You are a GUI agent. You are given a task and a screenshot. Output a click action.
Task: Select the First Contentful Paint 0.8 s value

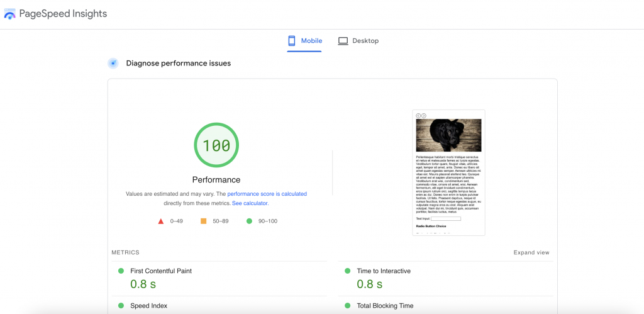(143, 284)
